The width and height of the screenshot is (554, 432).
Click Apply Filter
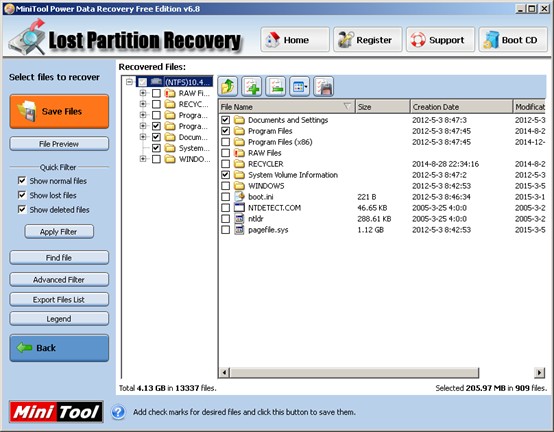pyautogui.click(x=59, y=232)
